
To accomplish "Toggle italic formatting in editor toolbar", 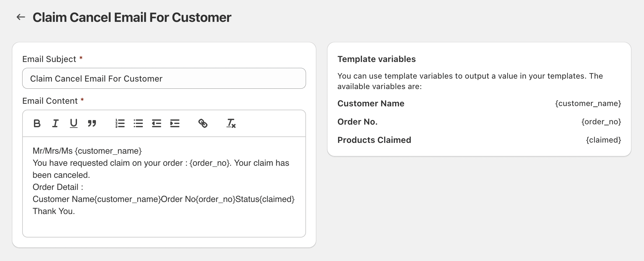I will (55, 123).
